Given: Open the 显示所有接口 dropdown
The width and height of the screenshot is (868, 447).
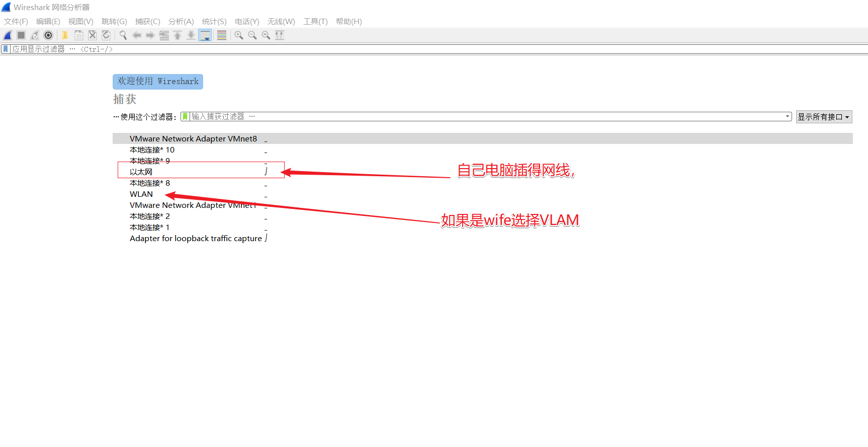Looking at the screenshot, I should pos(824,117).
